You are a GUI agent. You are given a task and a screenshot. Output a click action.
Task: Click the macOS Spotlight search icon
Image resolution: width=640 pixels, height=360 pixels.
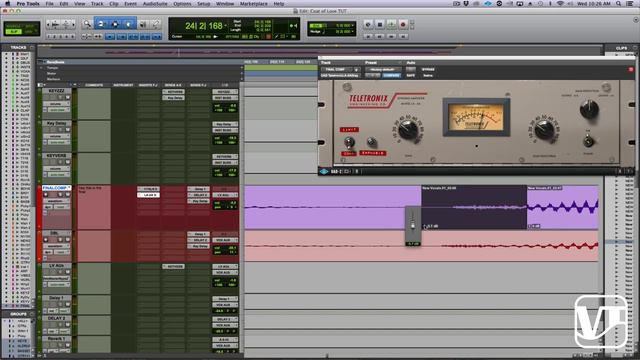(x=619, y=4)
